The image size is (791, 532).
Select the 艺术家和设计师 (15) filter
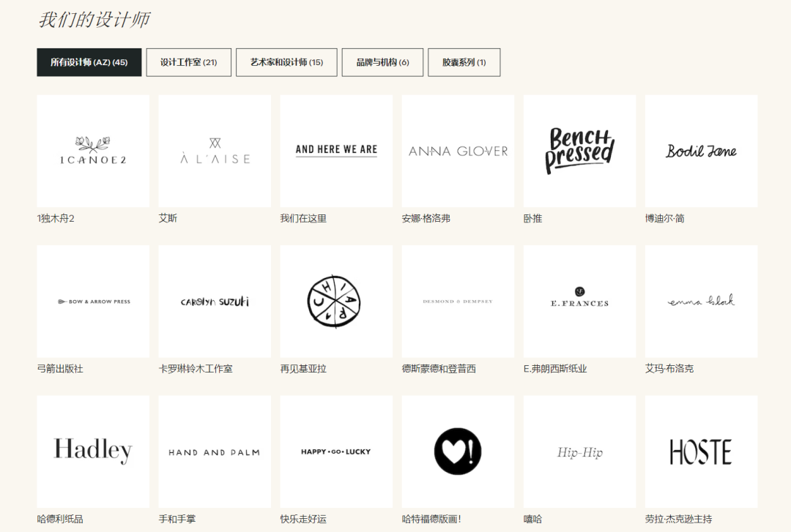coord(286,62)
